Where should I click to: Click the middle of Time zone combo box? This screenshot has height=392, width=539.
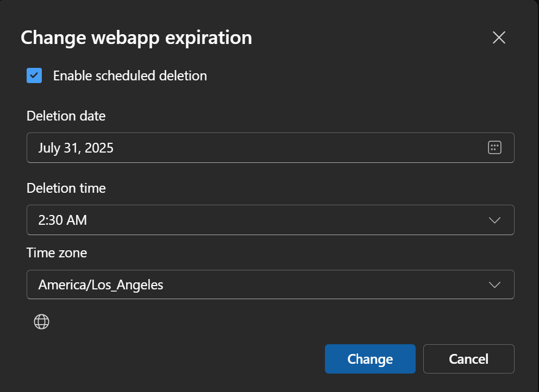coord(271,285)
